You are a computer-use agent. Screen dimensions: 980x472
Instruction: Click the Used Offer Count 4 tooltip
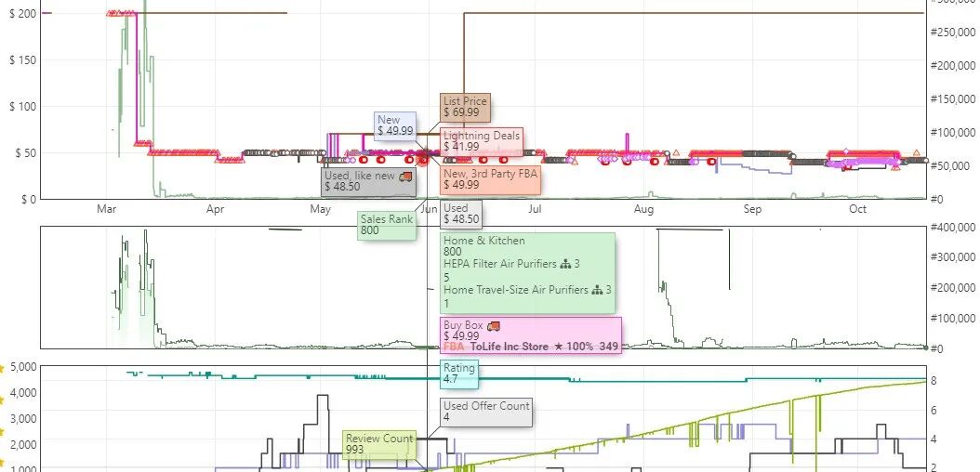coord(487,412)
